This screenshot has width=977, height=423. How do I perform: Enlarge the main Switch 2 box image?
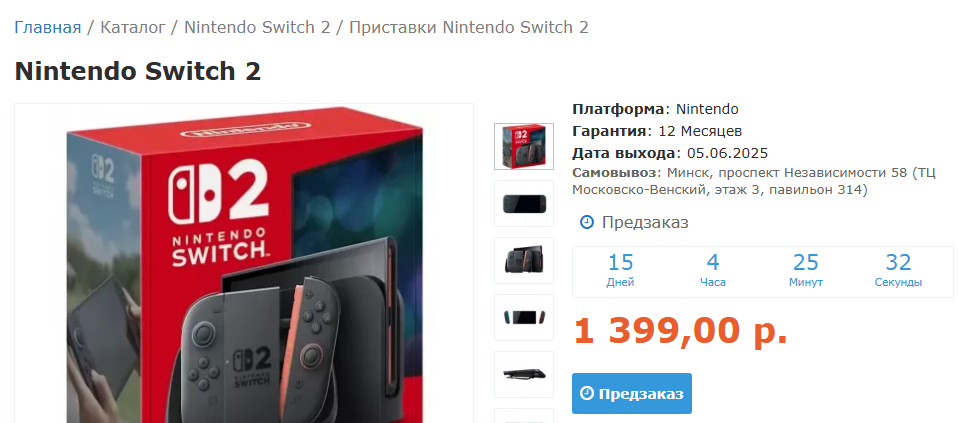(x=244, y=264)
